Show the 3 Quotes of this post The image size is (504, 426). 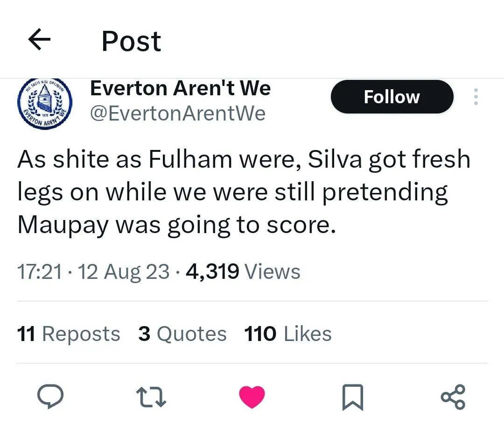182,334
